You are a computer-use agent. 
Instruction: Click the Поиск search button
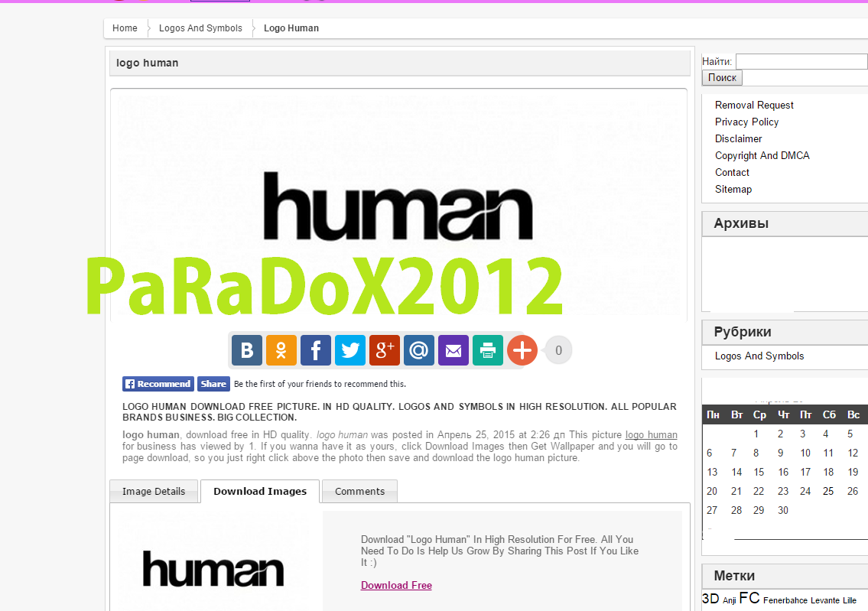tap(722, 77)
